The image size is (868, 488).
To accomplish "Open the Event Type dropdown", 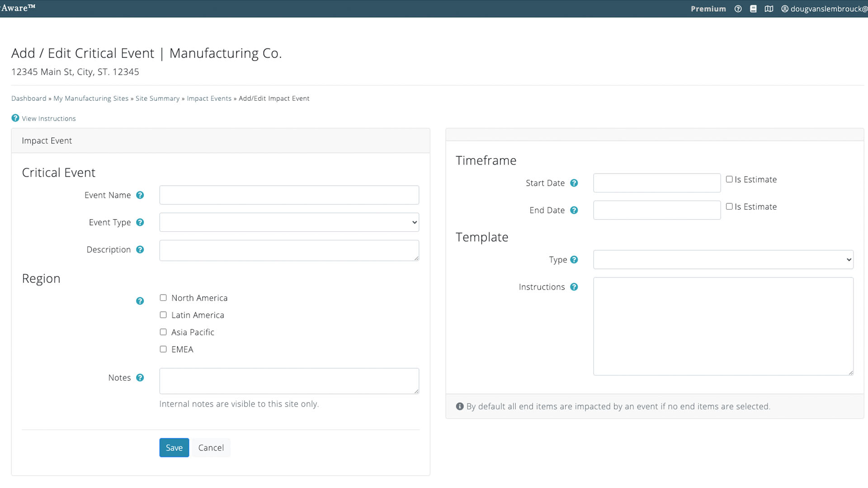I will click(x=289, y=222).
